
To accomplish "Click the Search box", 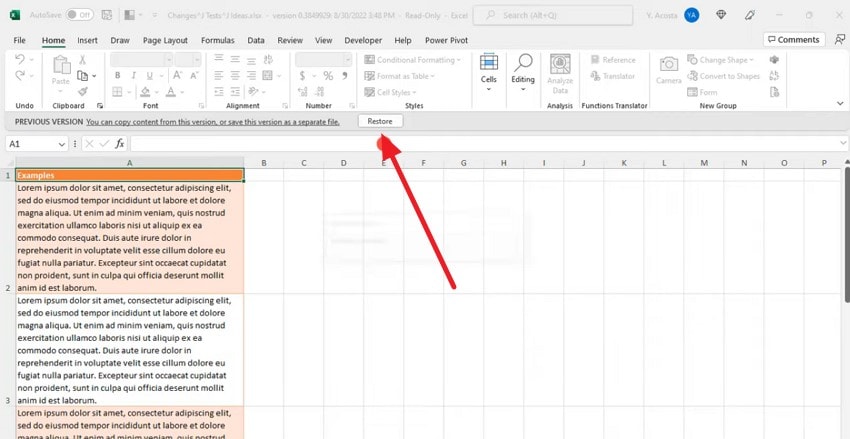I will (x=553, y=15).
